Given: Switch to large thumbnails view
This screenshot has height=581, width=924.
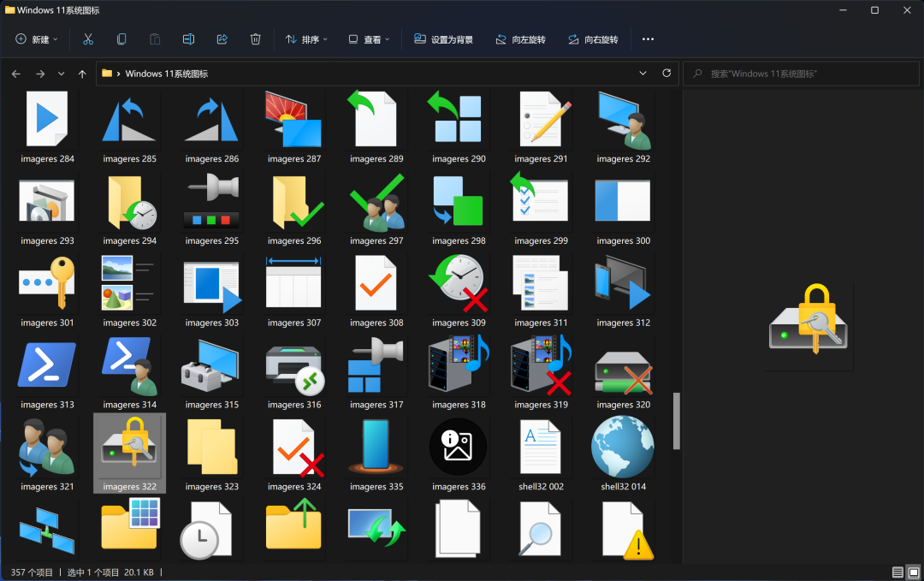Looking at the screenshot, I should [x=914, y=572].
